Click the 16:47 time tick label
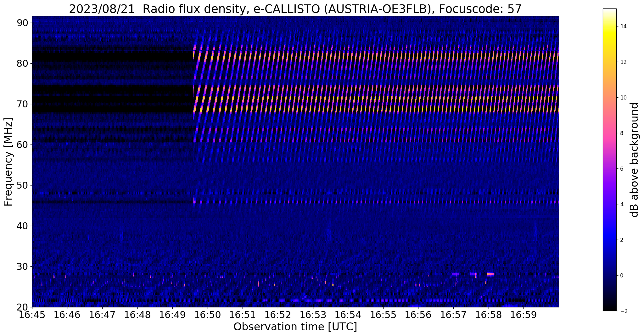The height and width of the screenshot is (336, 644). (102, 315)
